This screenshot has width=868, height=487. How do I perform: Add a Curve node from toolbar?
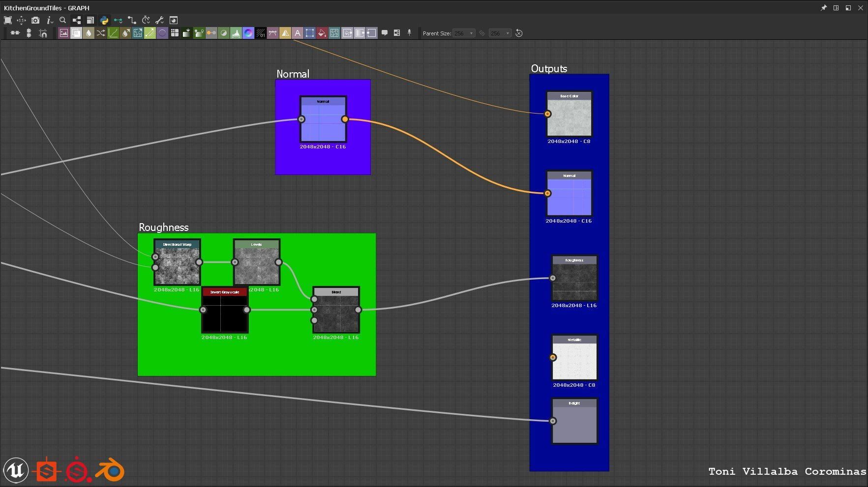[113, 33]
